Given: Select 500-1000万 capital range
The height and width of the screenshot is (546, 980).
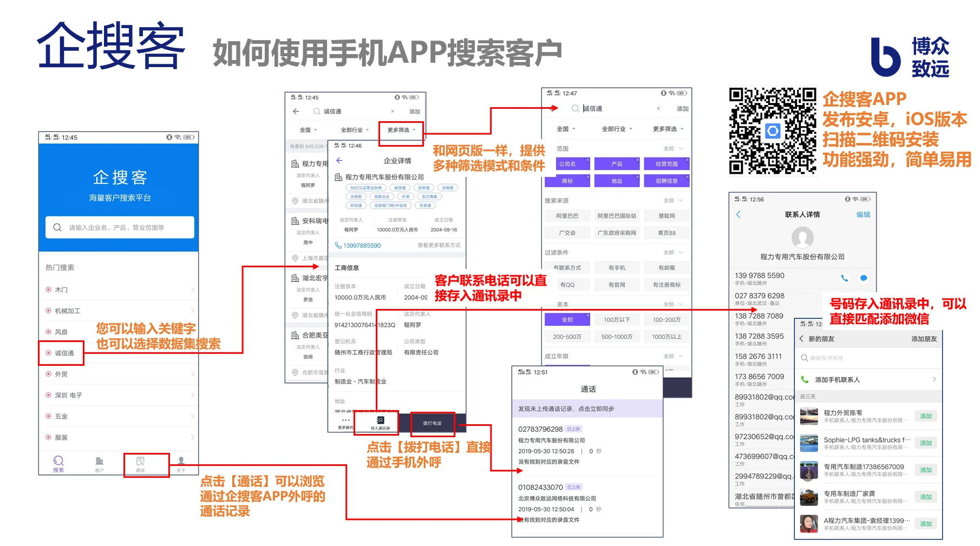Looking at the screenshot, I should click(617, 337).
